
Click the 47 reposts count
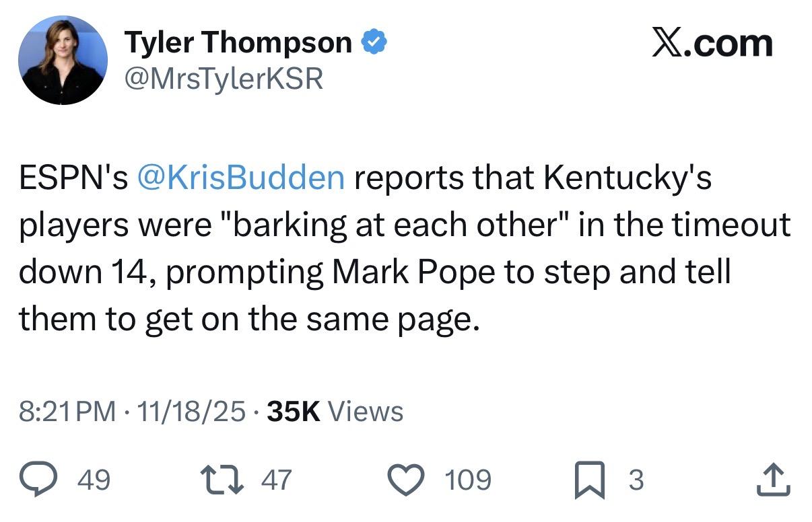coord(276,480)
